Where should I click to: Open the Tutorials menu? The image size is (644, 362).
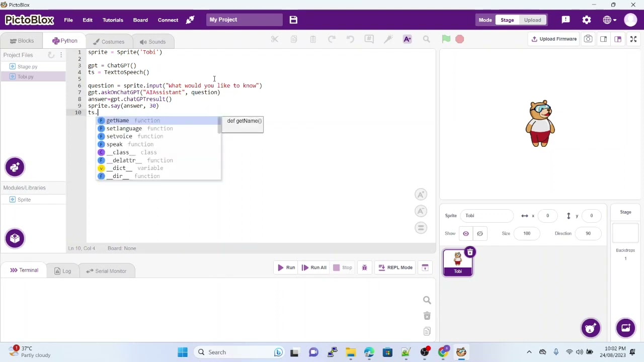coord(113,20)
